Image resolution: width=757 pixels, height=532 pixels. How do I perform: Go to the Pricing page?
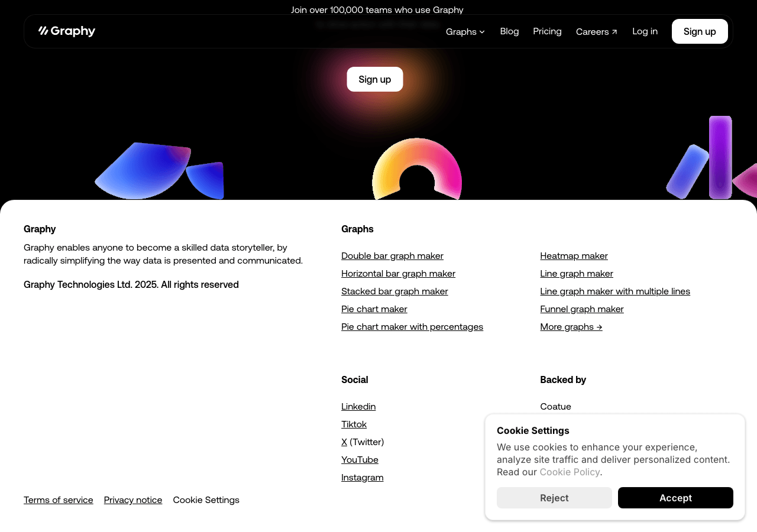click(547, 31)
